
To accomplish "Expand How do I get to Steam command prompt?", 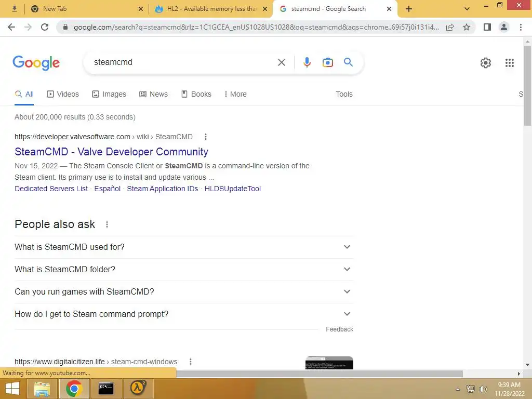I will click(x=184, y=314).
